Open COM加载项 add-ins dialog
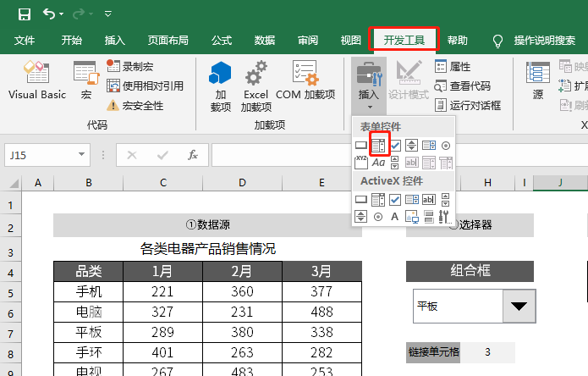The height and width of the screenshot is (376, 588). [305, 80]
